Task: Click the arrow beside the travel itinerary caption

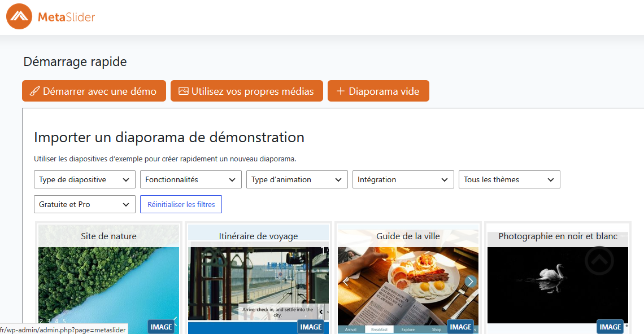Action: pos(321,312)
